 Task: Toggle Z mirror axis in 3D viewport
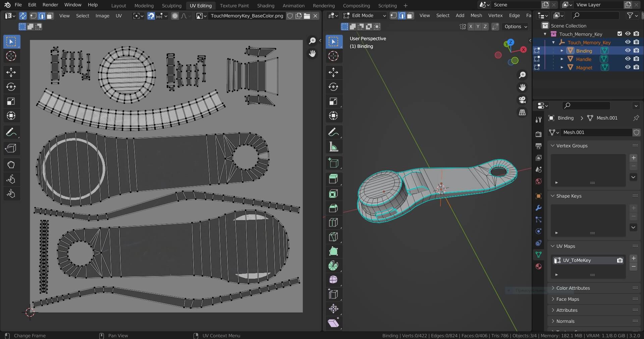(485, 26)
